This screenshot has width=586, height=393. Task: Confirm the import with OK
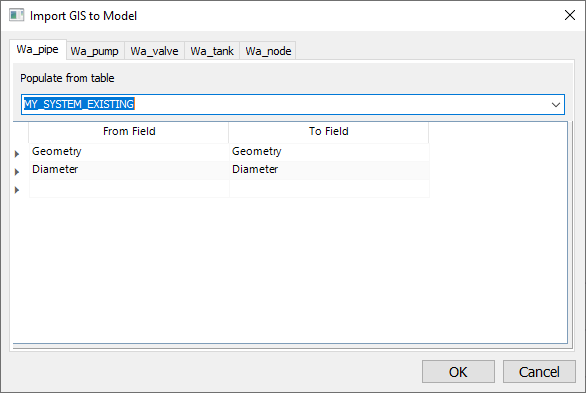pos(458,372)
